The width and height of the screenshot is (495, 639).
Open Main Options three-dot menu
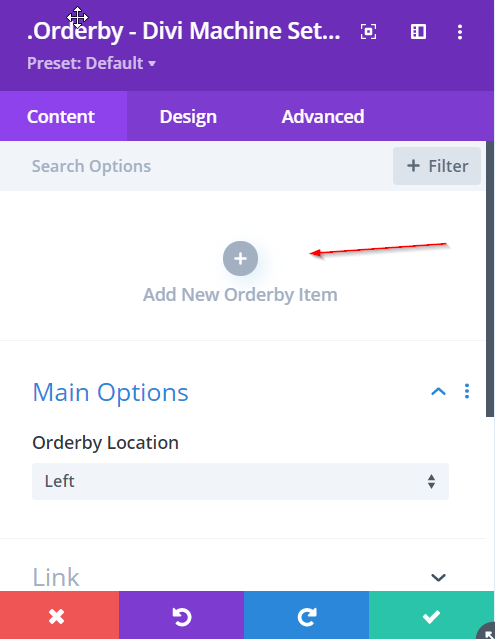(467, 391)
